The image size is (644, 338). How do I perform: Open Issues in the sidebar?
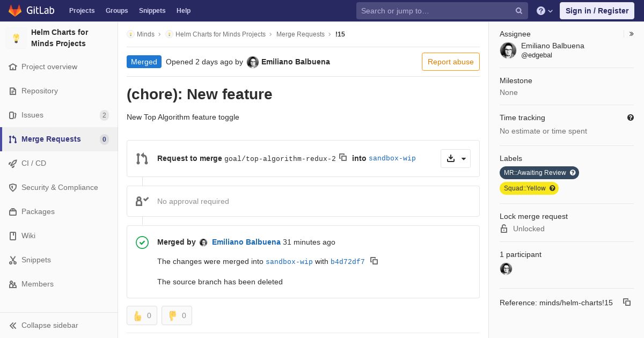click(x=32, y=115)
